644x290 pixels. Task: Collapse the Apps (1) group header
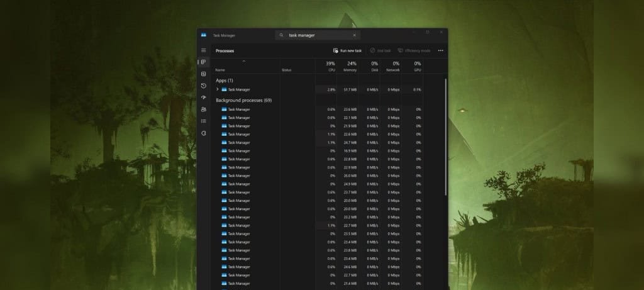click(225, 81)
